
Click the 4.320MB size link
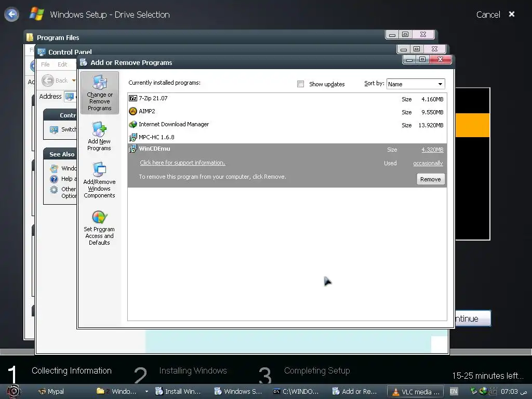[432, 150]
